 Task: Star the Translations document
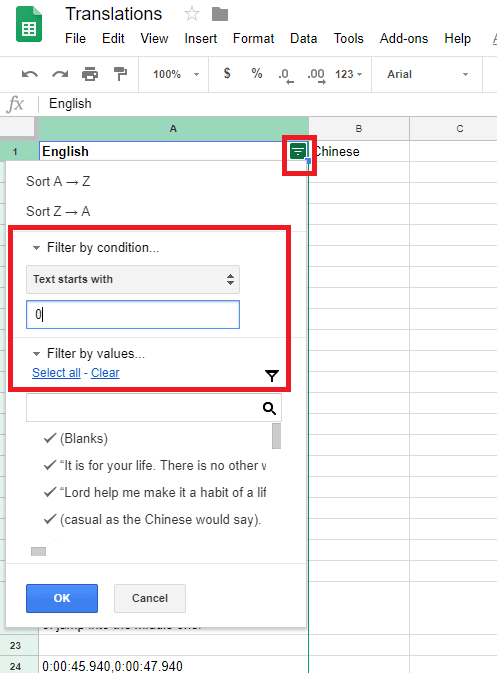(x=192, y=14)
